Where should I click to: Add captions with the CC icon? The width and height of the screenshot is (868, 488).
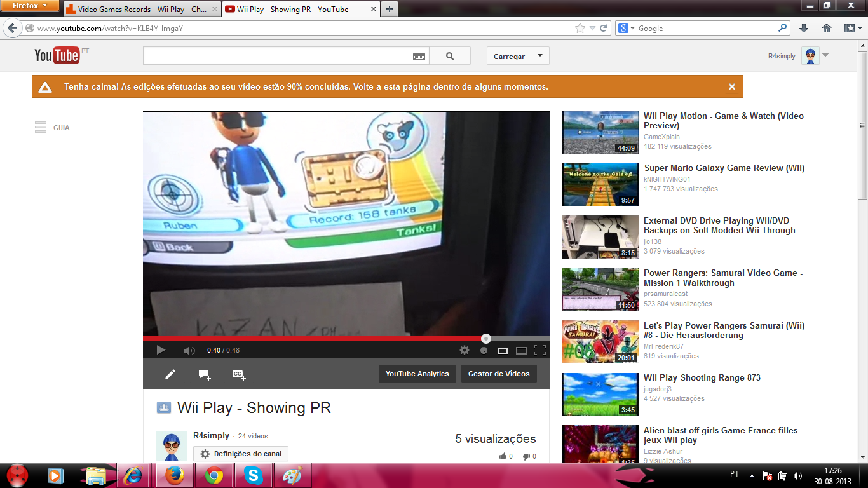[238, 374]
